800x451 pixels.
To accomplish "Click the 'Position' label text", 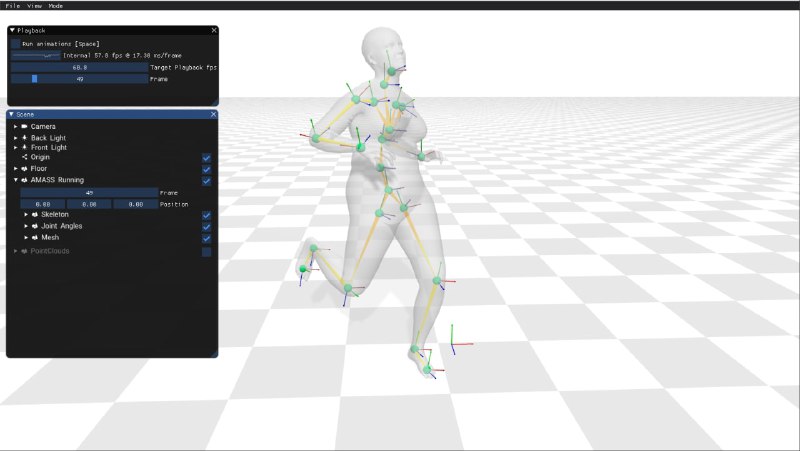I will click(x=174, y=204).
